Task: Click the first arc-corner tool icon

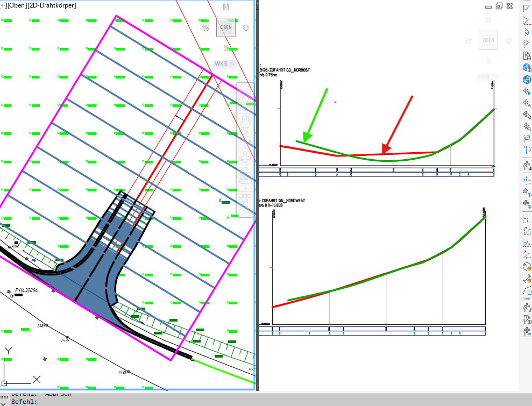Action: point(527,9)
